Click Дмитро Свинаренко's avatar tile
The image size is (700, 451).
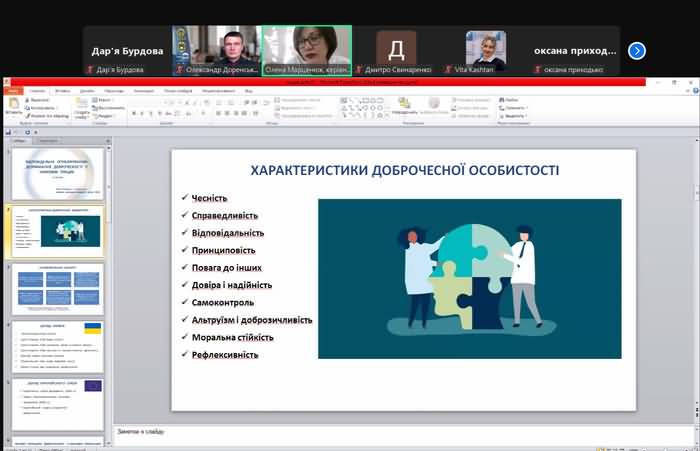click(397, 48)
